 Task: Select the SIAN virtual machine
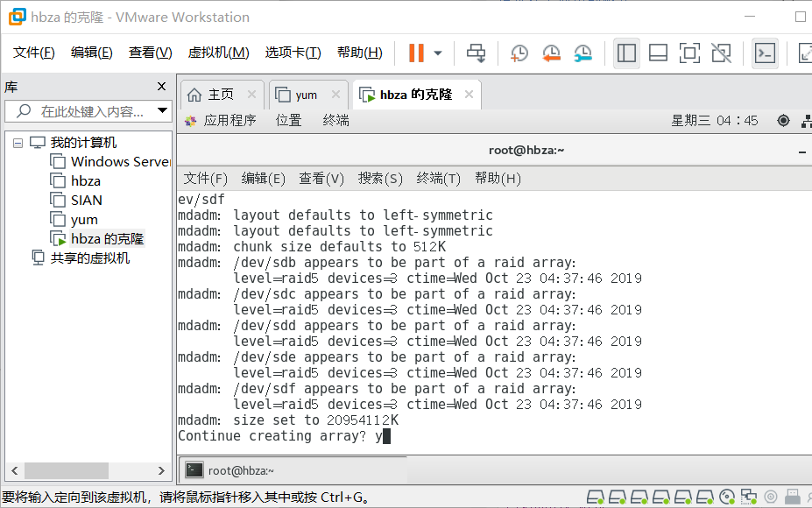(76, 200)
